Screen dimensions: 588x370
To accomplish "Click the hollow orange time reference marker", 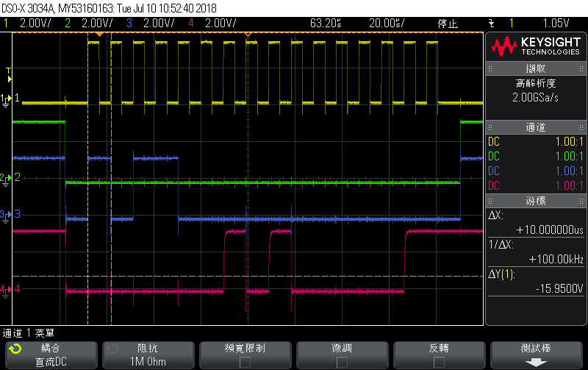I will pos(248,35).
